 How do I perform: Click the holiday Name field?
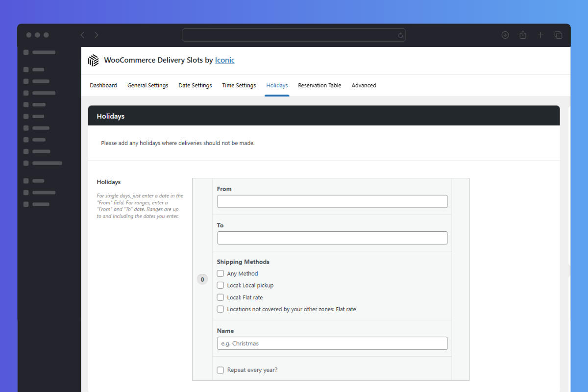332,343
